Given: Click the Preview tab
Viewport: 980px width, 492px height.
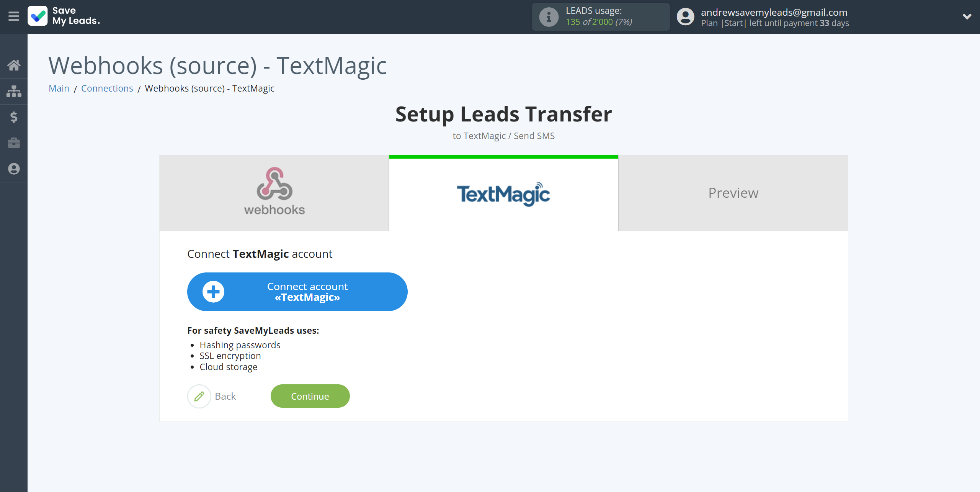Looking at the screenshot, I should point(733,192).
